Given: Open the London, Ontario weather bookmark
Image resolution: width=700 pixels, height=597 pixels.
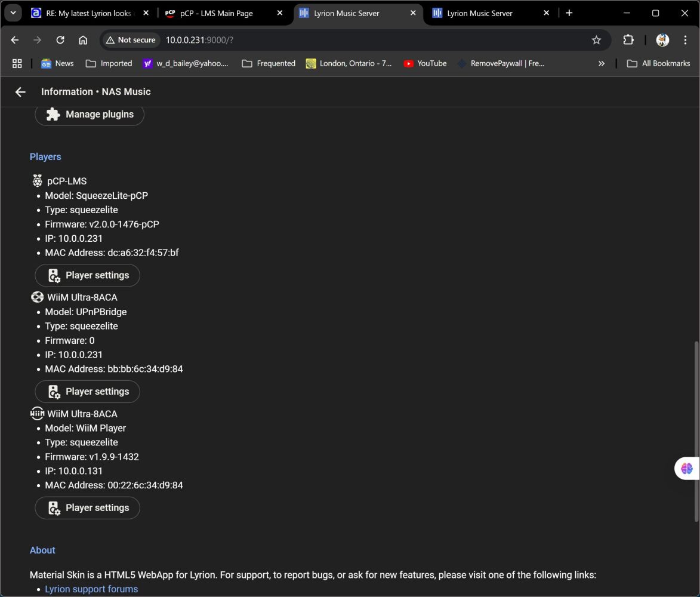Looking at the screenshot, I should 349,63.
